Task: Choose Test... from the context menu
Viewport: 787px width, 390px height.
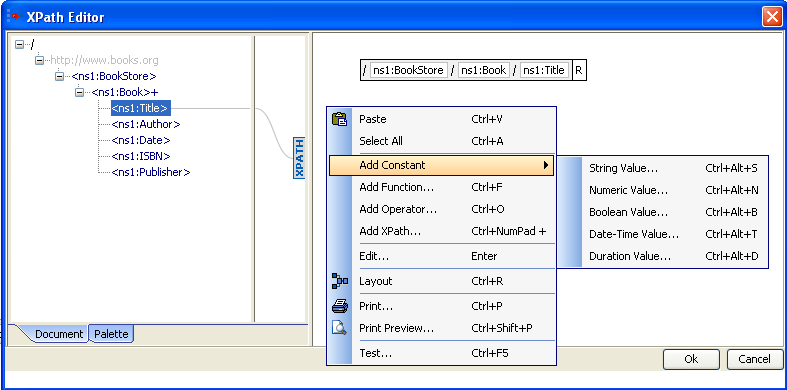Action: pos(442,353)
